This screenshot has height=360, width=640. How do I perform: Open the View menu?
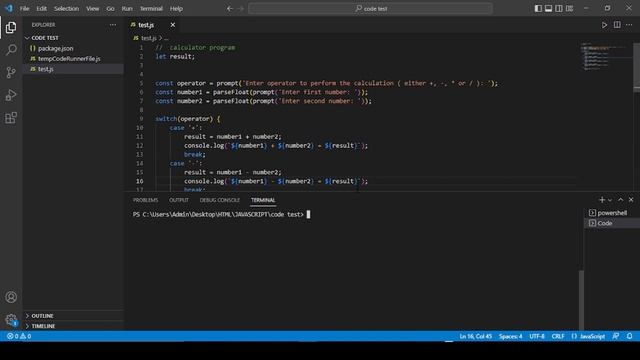pyautogui.click(x=93, y=9)
